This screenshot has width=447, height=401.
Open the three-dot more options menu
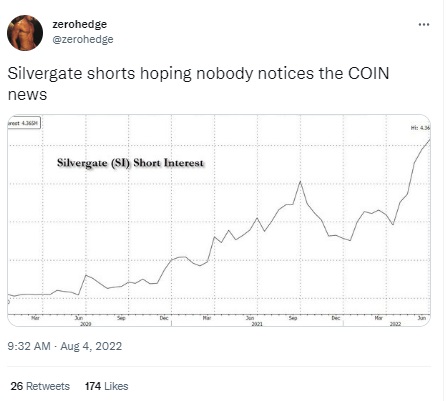coord(423,24)
